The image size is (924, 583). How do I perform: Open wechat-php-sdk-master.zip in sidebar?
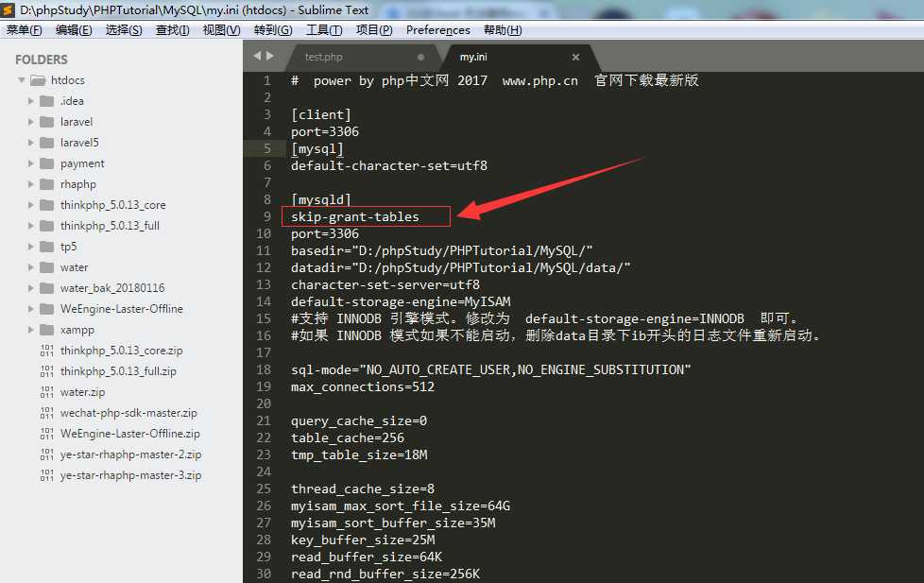[128, 413]
